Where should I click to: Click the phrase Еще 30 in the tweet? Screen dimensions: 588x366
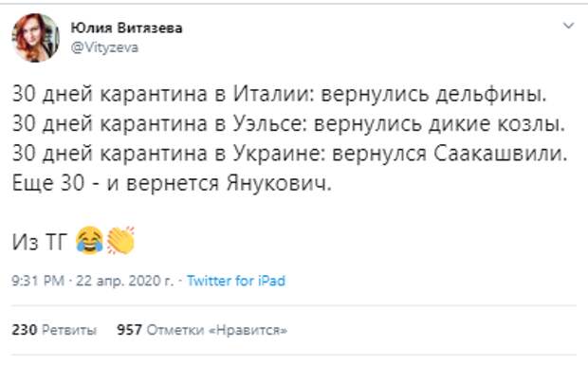tap(48, 183)
